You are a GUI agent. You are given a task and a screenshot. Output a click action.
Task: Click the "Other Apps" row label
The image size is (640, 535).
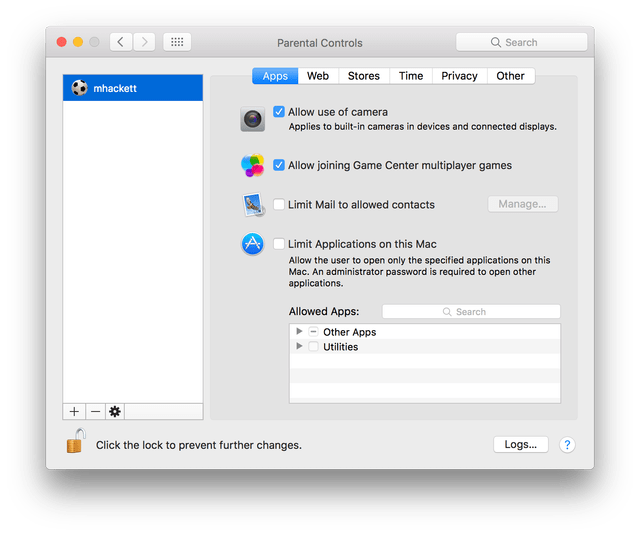point(349,332)
